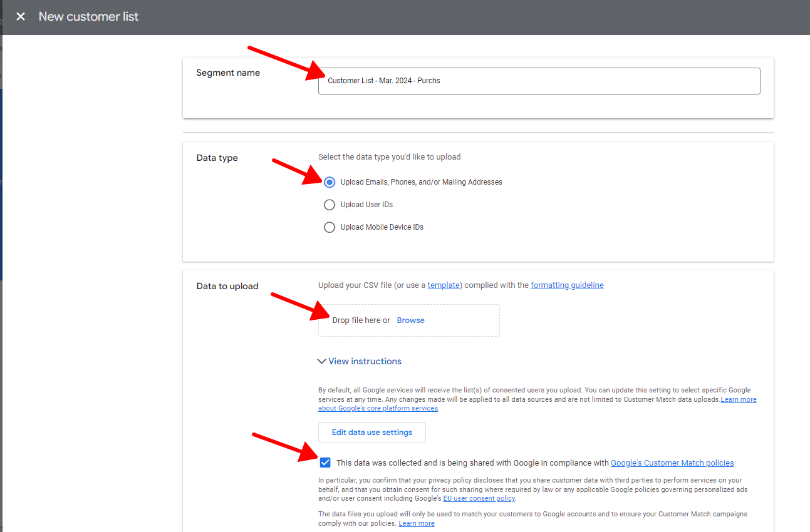Click the View instructions label

coord(365,361)
